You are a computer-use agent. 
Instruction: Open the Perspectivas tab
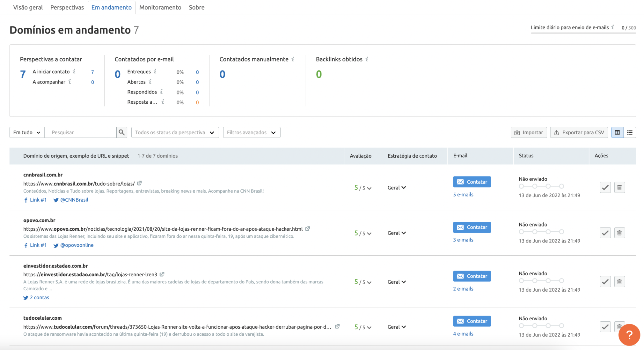[67, 7]
